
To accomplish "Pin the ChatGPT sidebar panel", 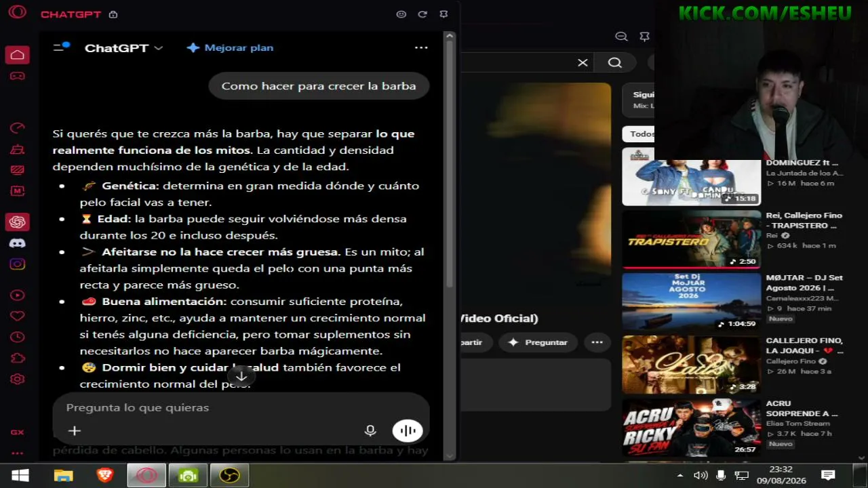I will coord(443,14).
